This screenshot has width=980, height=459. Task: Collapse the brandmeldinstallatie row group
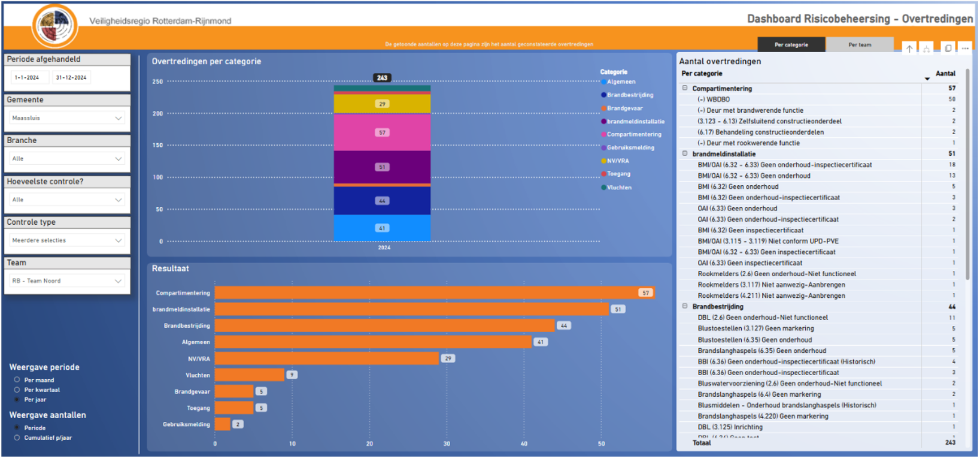click(x=685, y=153)
